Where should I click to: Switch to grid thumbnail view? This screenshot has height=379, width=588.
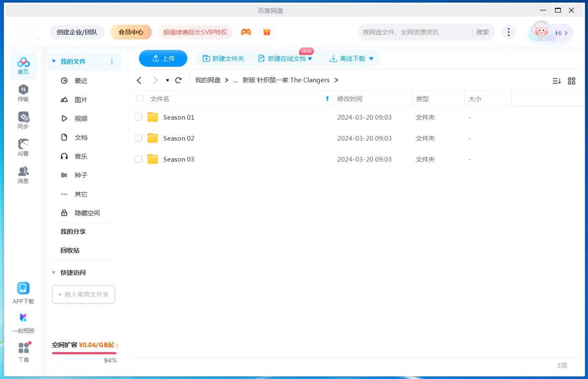[571, 81]
